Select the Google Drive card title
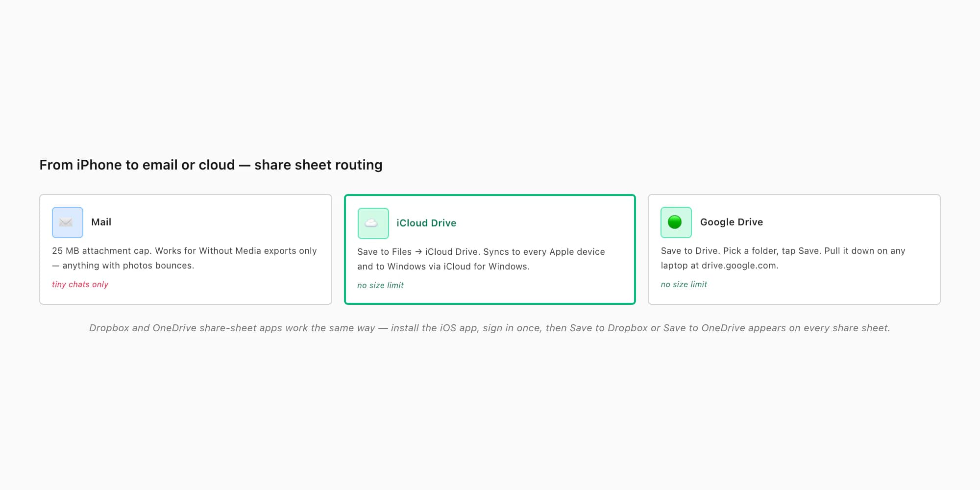980x490 pixels. click(731, 222)
